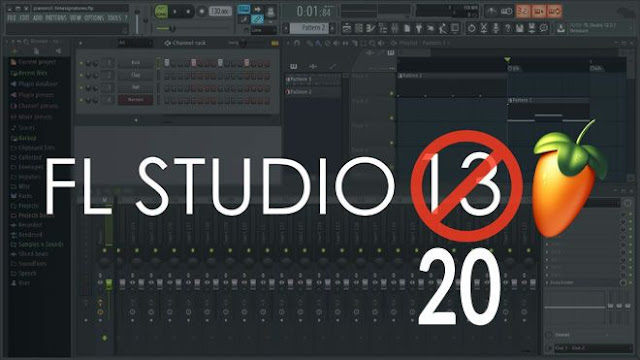Open the PATTERNS menu
Viewport: 640px width, 360px height.
56,18
